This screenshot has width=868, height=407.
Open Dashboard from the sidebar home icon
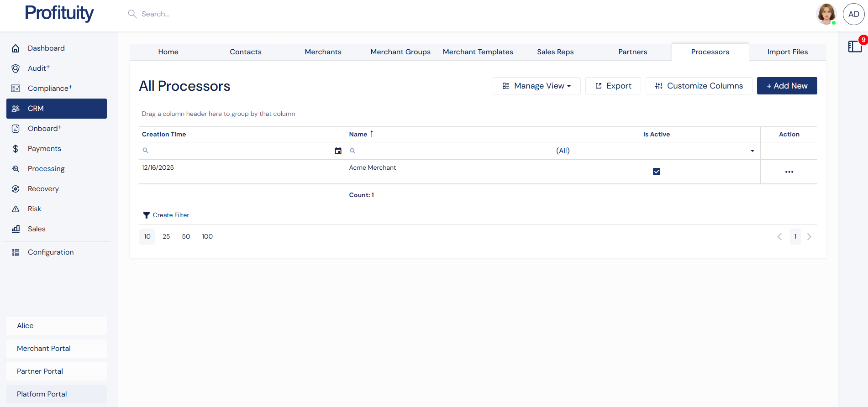[x=16, y=48]
